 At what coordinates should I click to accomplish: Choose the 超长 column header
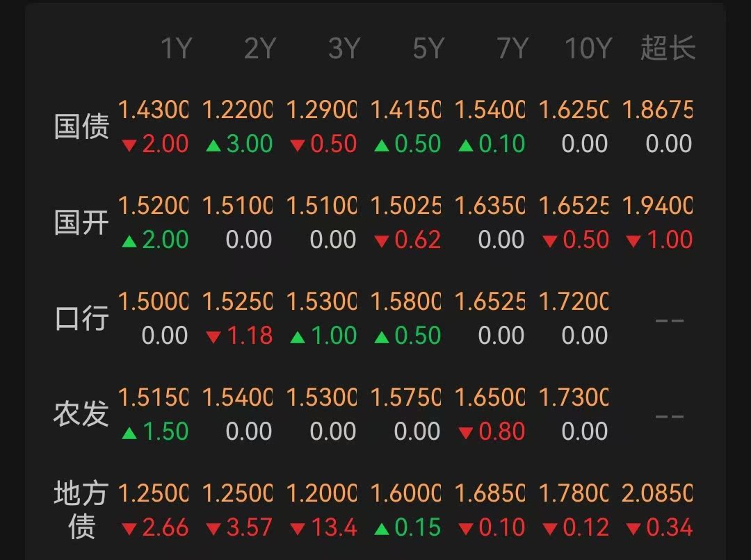pos(668,49)
